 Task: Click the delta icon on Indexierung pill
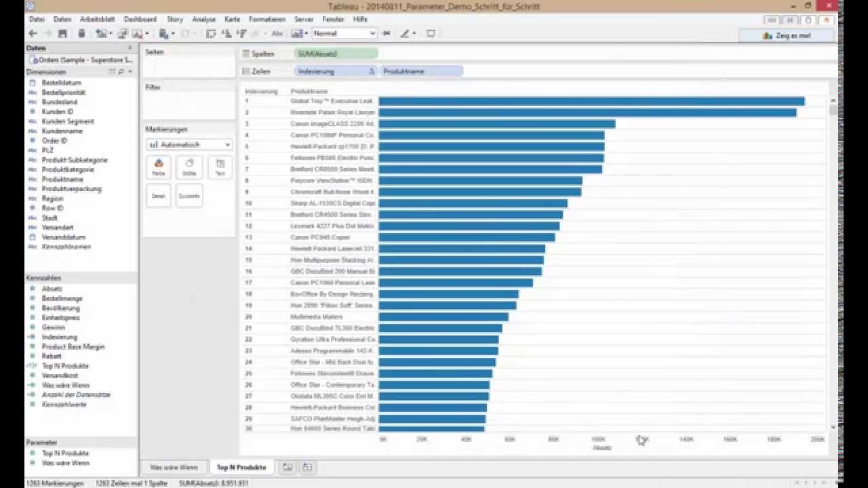coord(371,71)
